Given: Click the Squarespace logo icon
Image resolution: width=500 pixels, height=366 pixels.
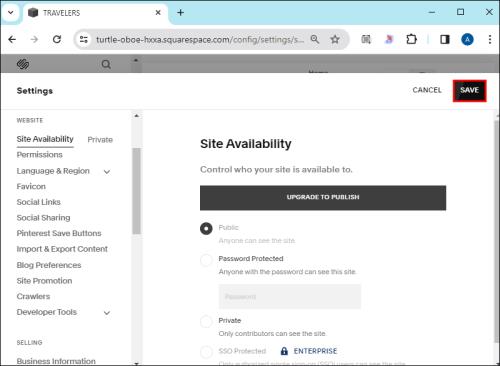Looking at the screenshot, I should pyautogui.click(x=23, y=64).
